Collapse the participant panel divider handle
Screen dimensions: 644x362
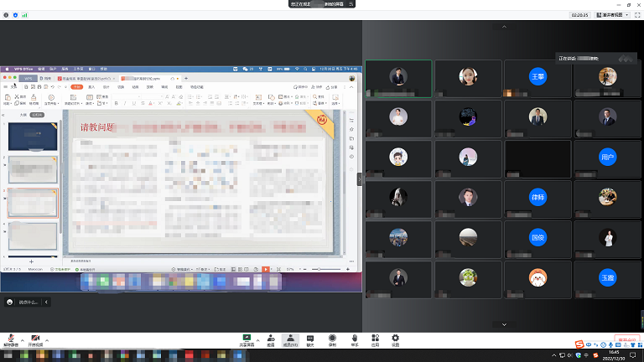(360, 179)
